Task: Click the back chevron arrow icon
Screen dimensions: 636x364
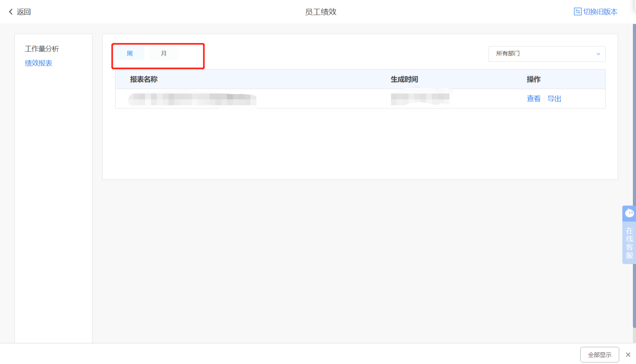Action: (11, 12)
